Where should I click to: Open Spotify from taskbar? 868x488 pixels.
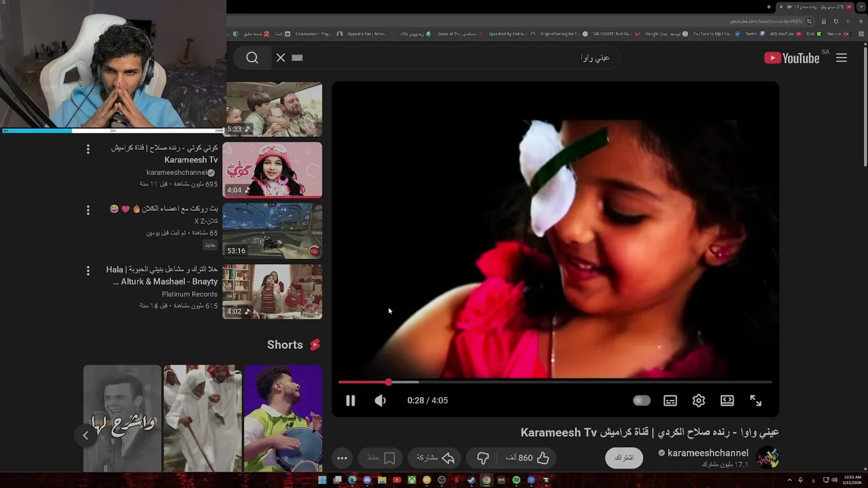pos(516,480)
